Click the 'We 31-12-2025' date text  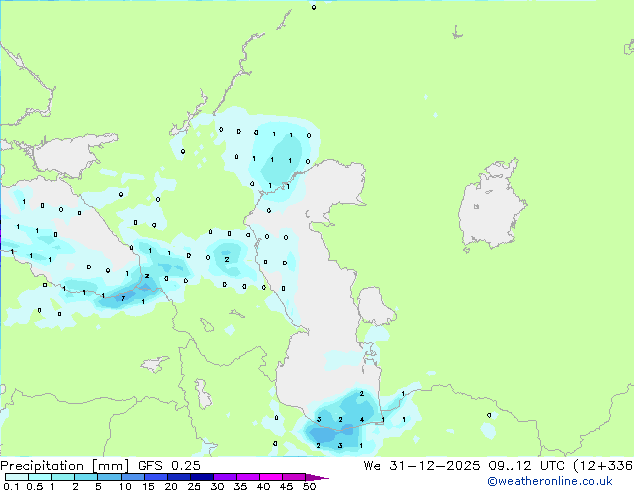(x=422, y=466)
